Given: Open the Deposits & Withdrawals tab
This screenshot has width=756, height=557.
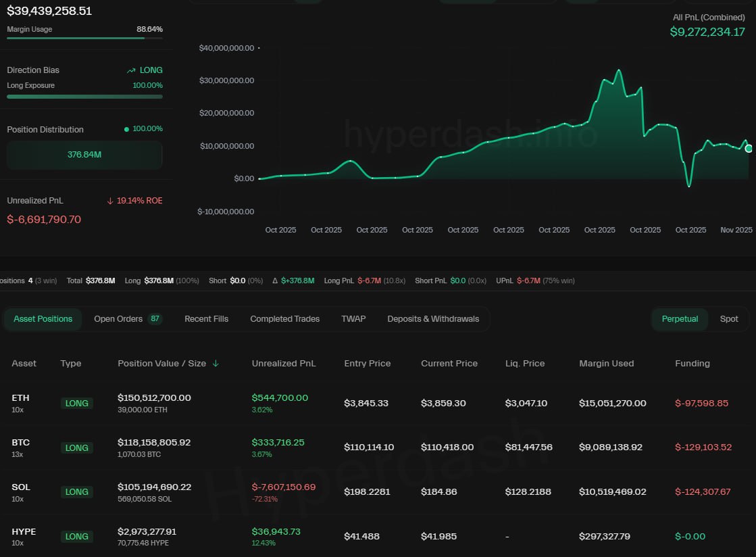Looking at the screenshot, I should (433, 319).
